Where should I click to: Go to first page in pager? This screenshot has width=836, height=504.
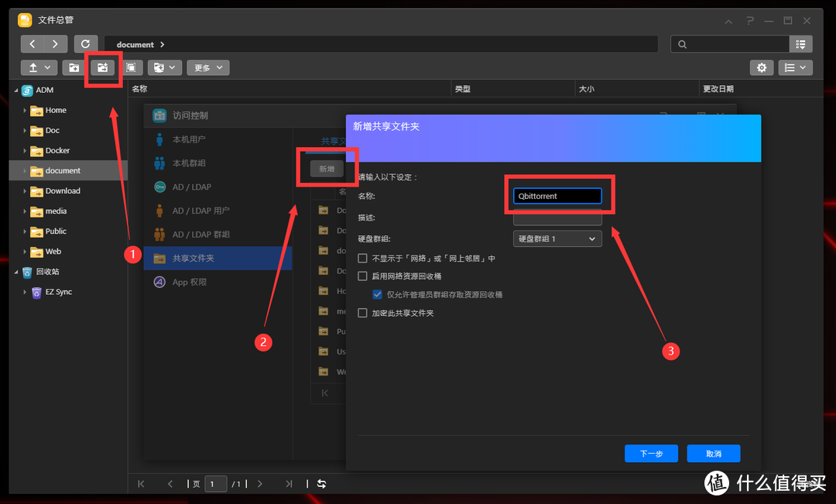142,485
